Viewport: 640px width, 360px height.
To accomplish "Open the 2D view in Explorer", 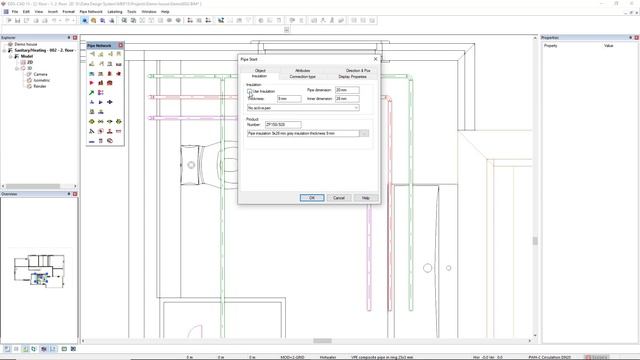I will [30, 62].
